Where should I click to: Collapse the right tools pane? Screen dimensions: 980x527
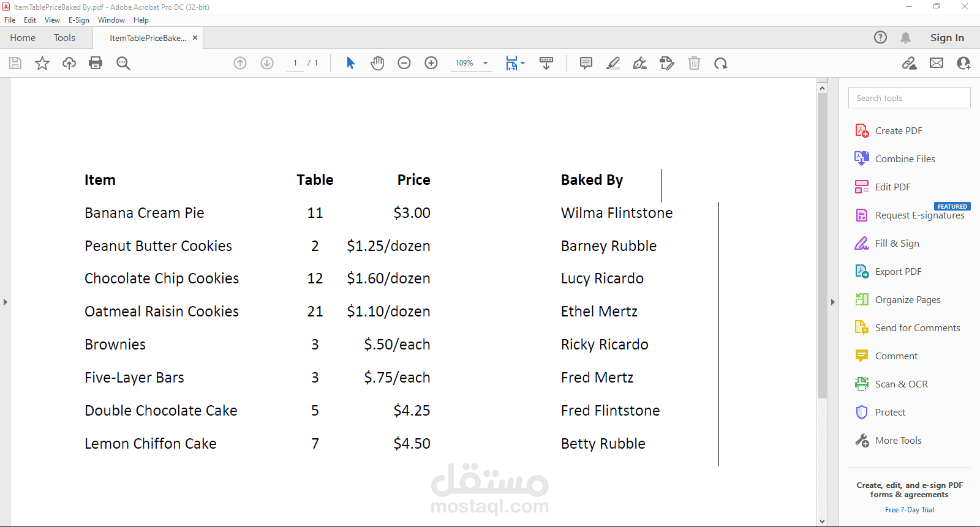tap(832, 302)
